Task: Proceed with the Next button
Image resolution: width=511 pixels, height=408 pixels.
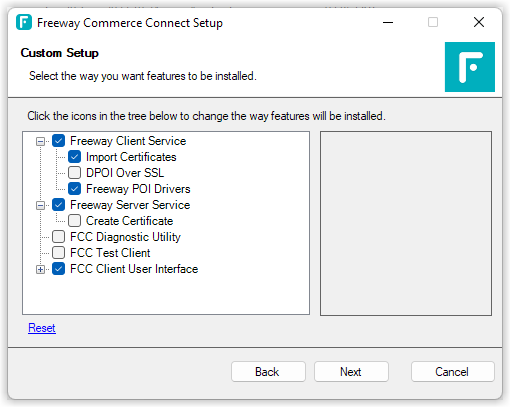Action: [351, 372]
